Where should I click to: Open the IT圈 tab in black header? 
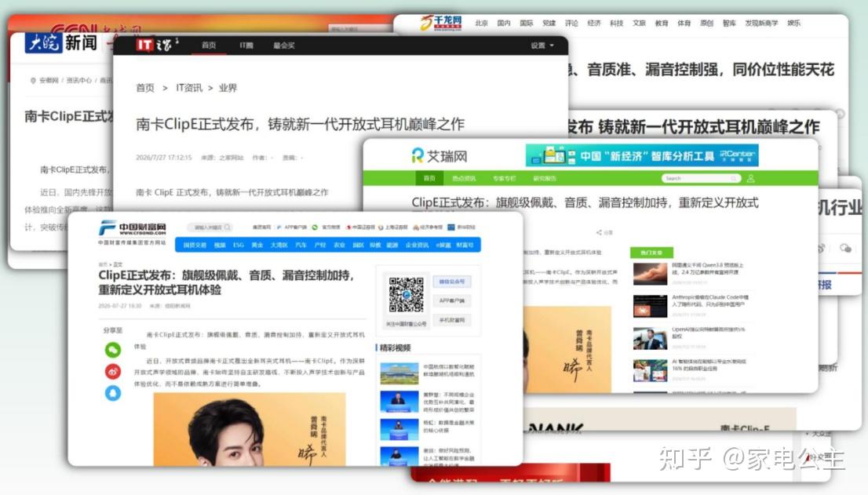click(x=246, y=45)
